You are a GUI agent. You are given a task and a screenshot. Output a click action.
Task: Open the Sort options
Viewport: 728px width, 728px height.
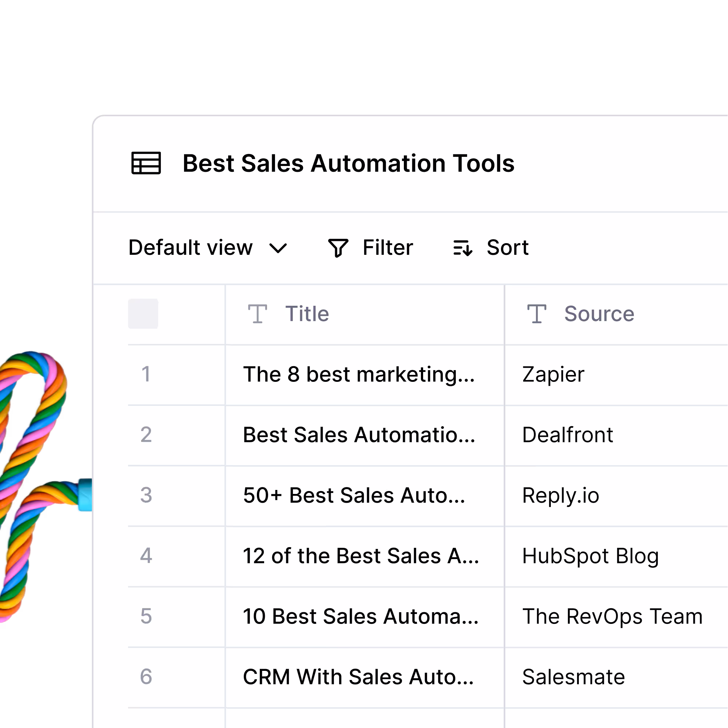491,248
